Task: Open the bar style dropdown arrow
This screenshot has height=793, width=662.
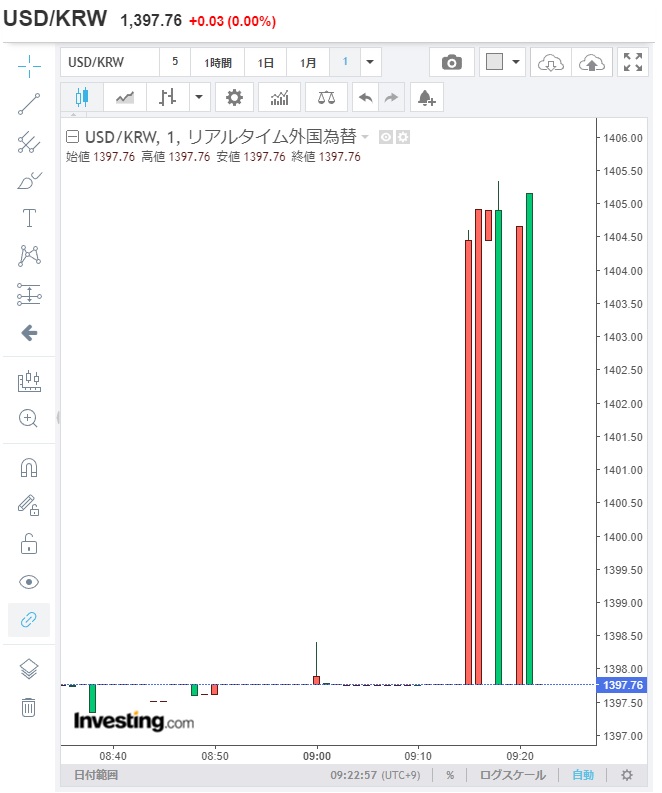Action: [x=198, y=97]
